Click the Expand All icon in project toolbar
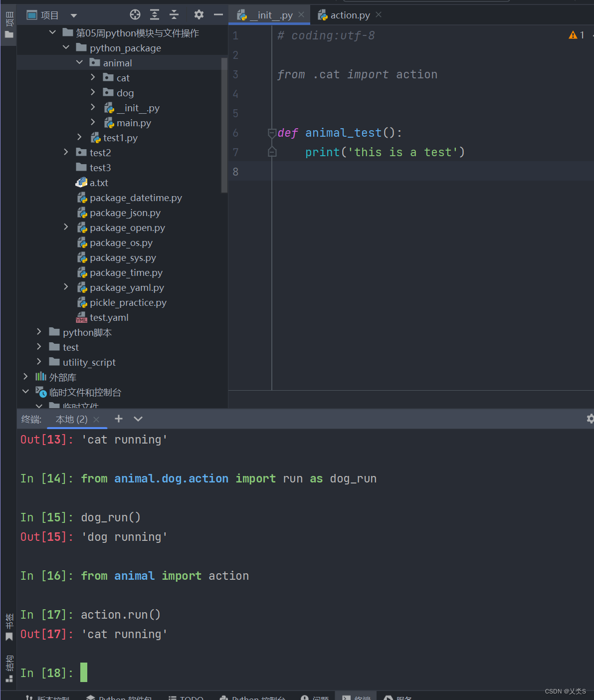 (155, 15)
